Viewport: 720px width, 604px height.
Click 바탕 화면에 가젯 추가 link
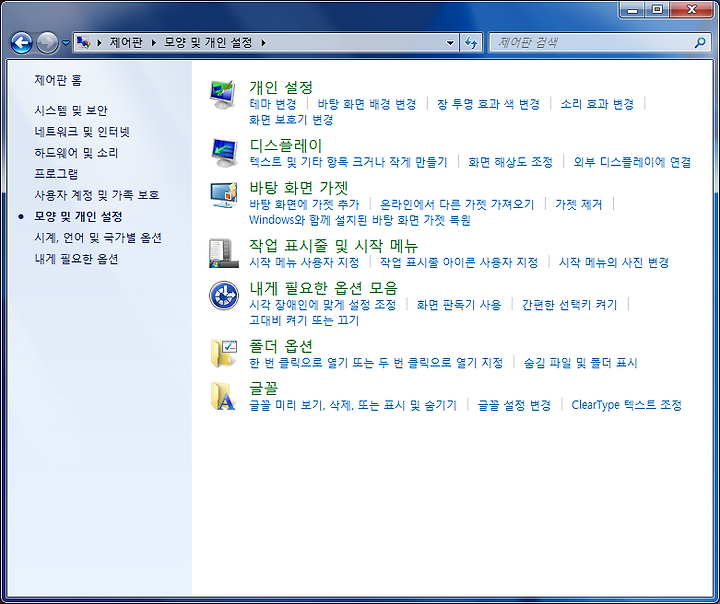(x=304, y=204)
